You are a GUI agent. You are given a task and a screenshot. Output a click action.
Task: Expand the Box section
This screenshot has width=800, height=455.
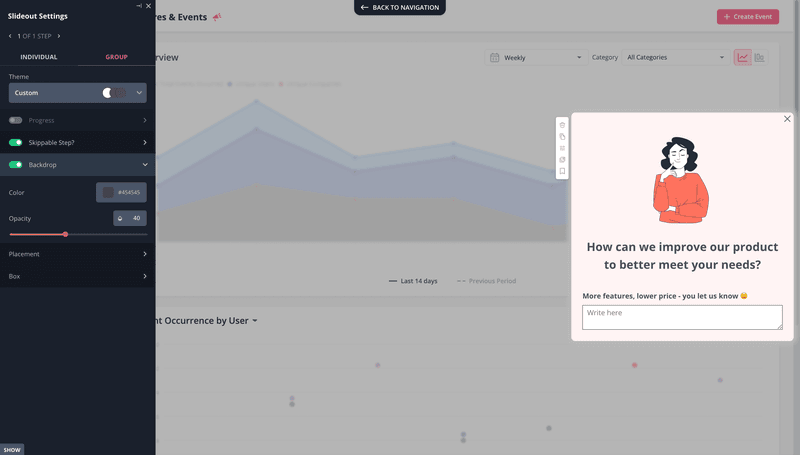[78, 276]
